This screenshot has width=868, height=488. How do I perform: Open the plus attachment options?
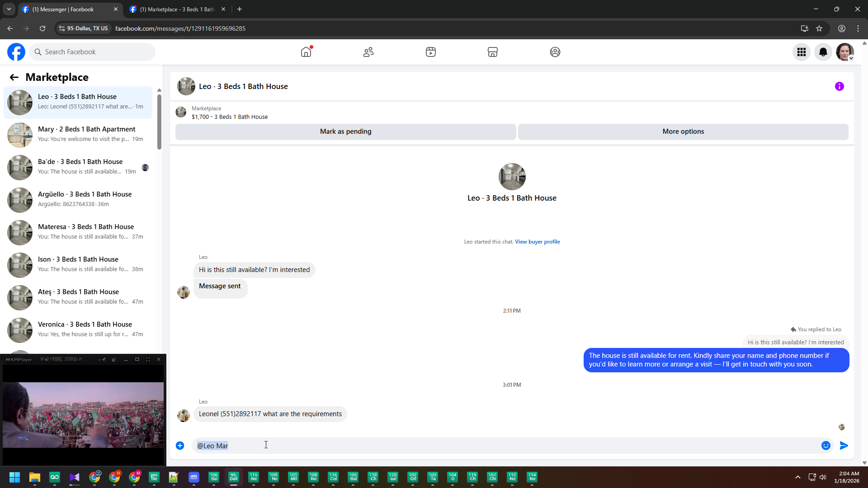coord(180,446)
